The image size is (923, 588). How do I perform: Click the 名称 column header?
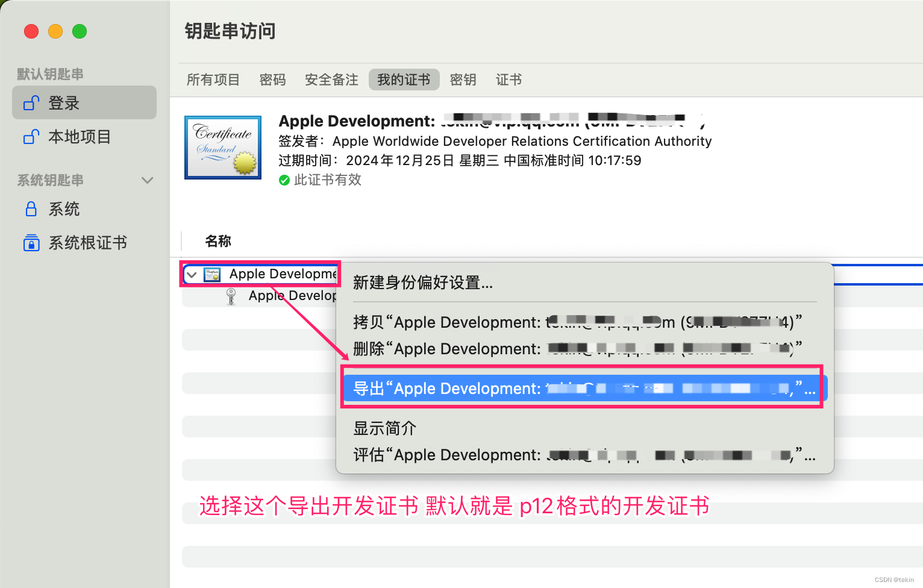tap(218, 241)
